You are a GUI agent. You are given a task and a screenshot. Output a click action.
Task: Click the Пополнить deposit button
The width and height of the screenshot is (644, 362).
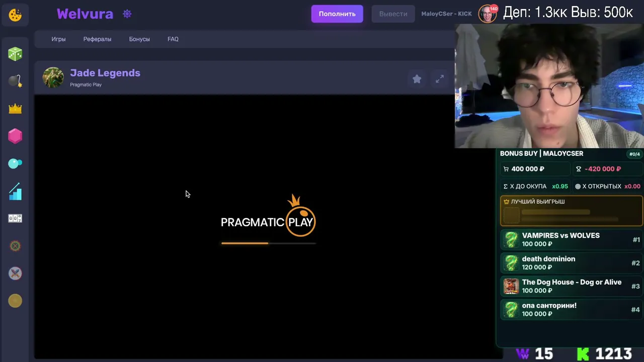coord(337,14)
